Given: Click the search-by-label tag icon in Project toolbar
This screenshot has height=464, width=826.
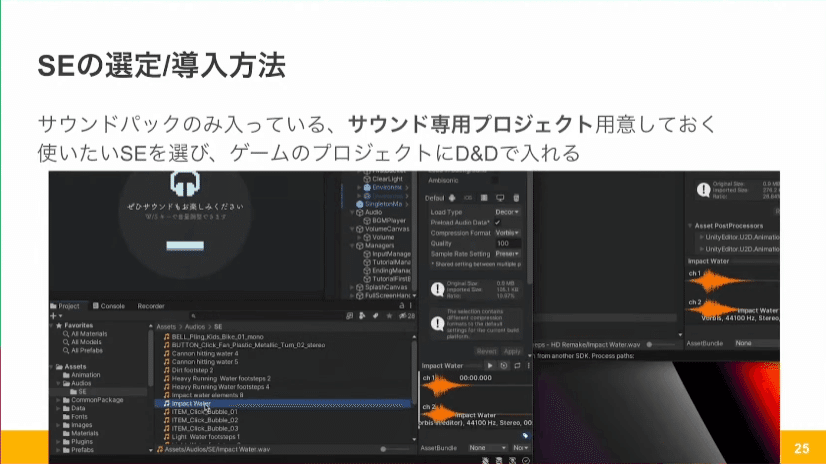Looking at the screenshot, I should click(x=375, y=316).
